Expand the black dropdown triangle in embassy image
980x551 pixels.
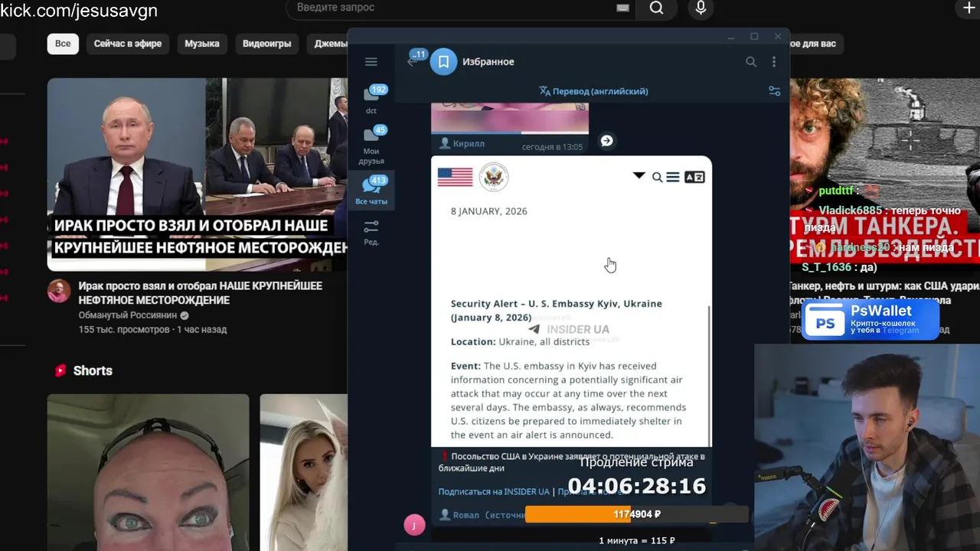(x=639, y=176)
